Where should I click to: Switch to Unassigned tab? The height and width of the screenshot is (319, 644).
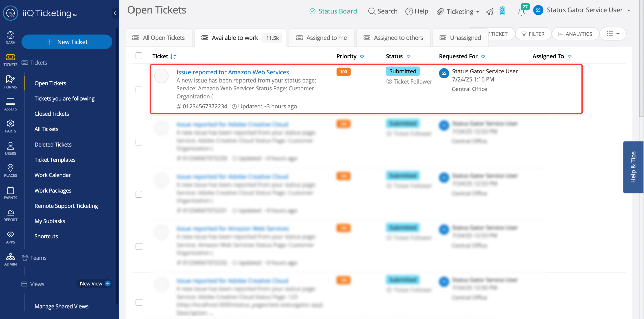tap(461, 38)
